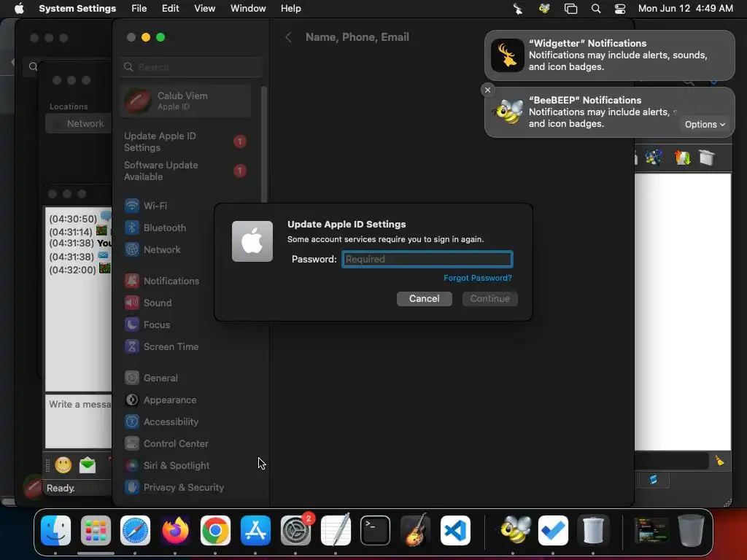
Task: Open App Store from the Dock
Action: pos(255,531)
